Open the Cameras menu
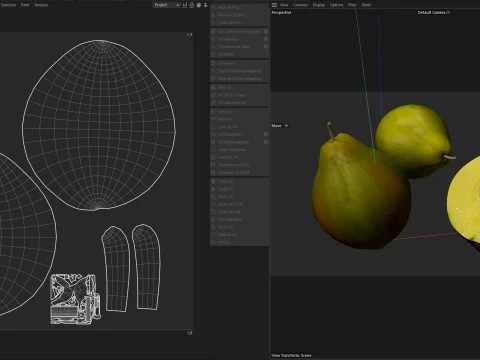Image resolution: width=480 pixels, height=360 pixels. point(300,5)
